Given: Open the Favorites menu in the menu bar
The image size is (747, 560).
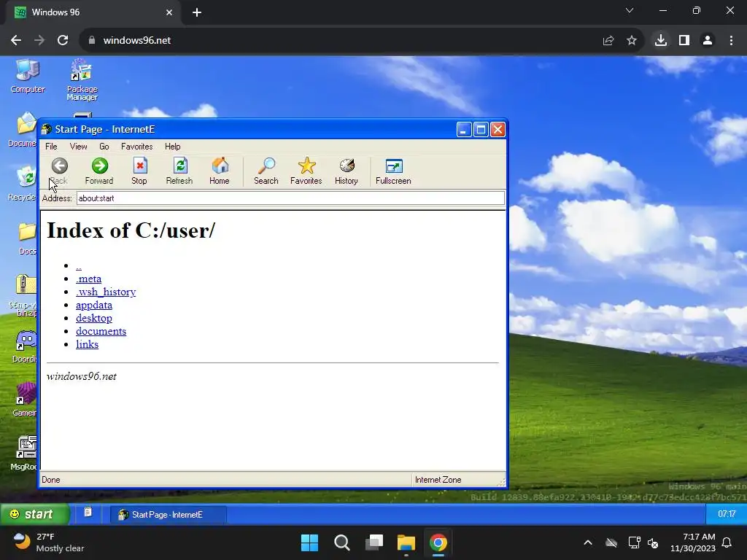Looking at the screenshot, I should tap(136, 147).
